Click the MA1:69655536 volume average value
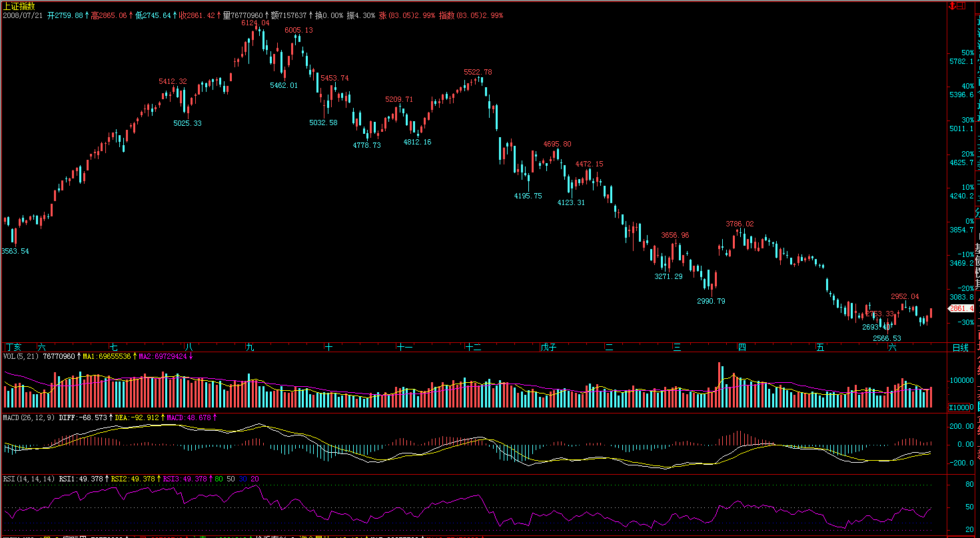 [107, 357]
